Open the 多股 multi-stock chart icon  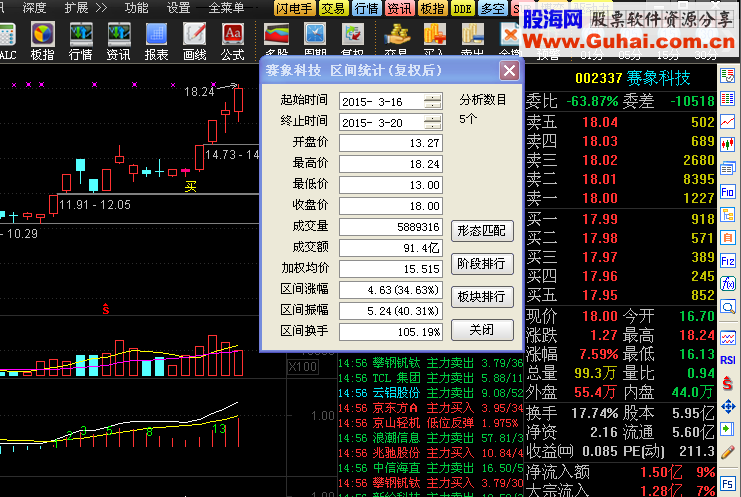[276, 39]
